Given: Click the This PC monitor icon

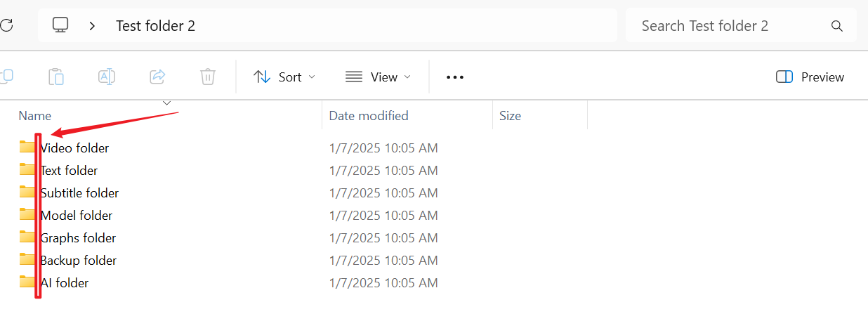Looking at the screenshot, I should (x=60, y=26).
